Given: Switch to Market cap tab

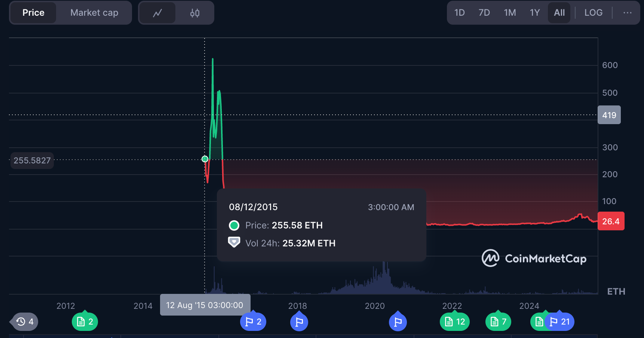Looking at the screenshot, I should coord(94,13).
